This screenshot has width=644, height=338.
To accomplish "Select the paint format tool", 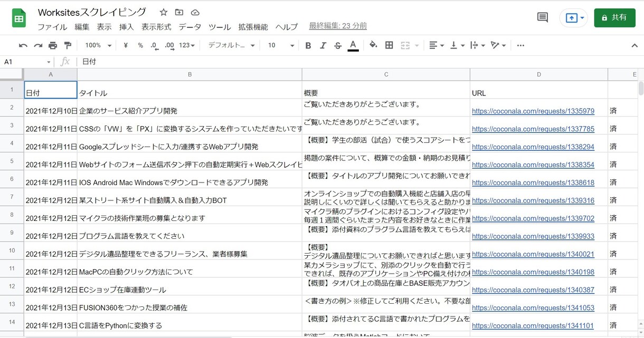I will click(68, 45).
